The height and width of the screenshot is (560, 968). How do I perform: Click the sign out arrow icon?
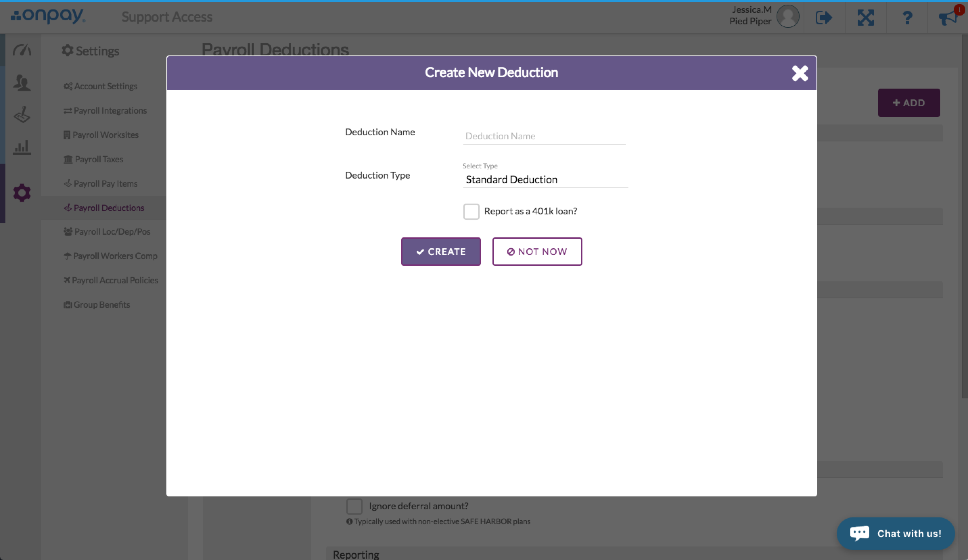824,17
